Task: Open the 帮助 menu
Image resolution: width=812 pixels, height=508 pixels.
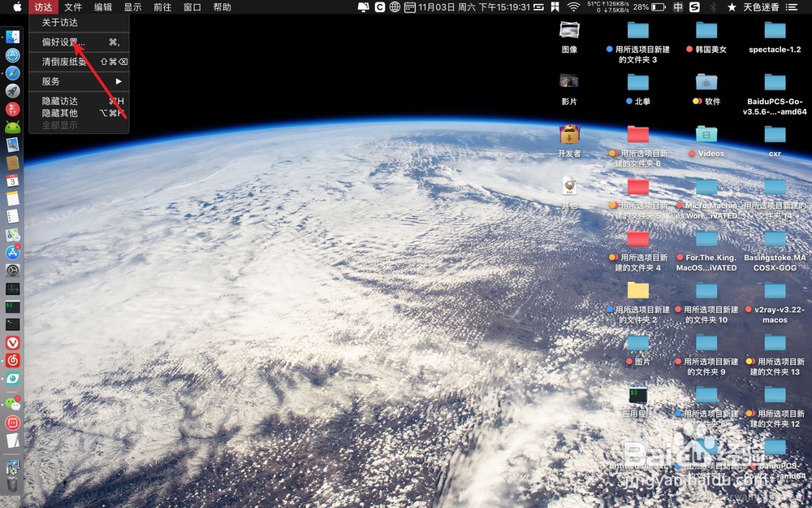Action: (x=222, y=7)
